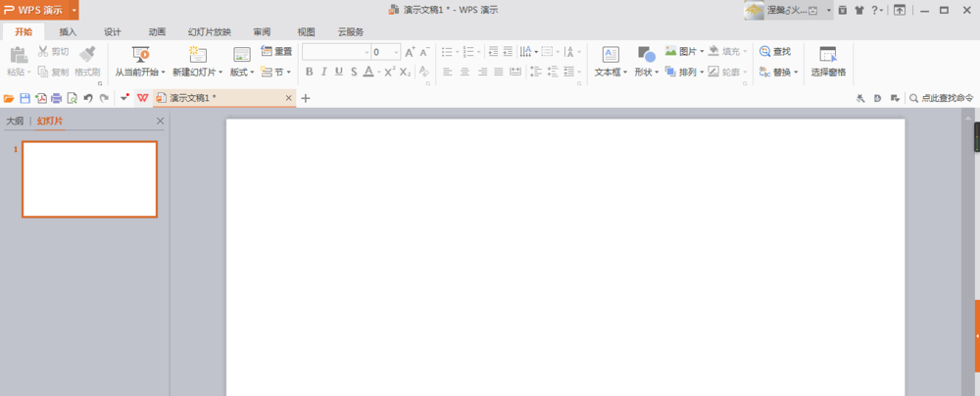Open the 形状 shapes gallery
980x396 pixels.
646,62
